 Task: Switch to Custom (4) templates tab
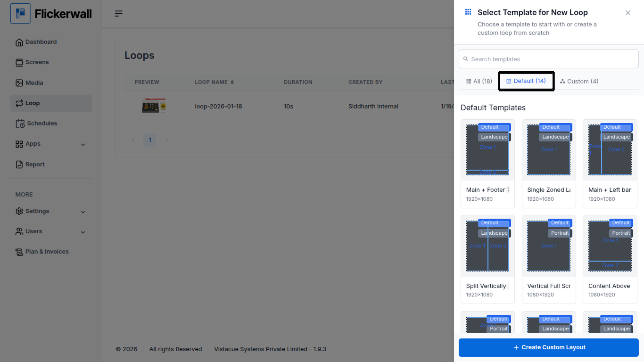point(579,82)
